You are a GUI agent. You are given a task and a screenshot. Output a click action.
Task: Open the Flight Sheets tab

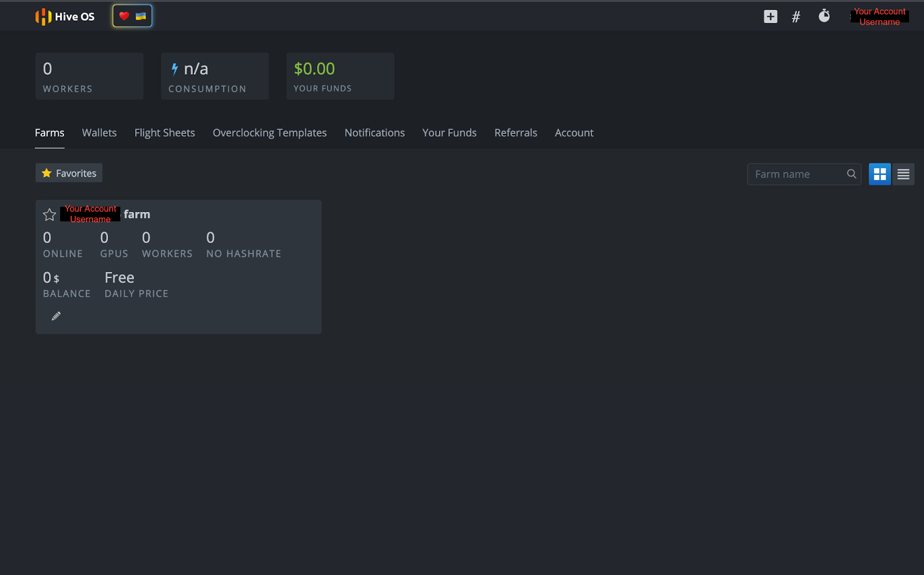coord(165,133)
